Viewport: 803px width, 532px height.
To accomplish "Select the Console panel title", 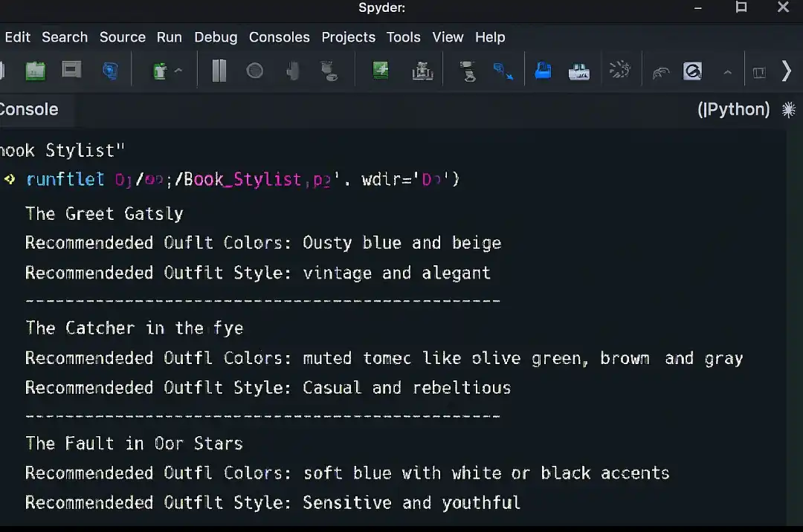I will coord(29,109).
